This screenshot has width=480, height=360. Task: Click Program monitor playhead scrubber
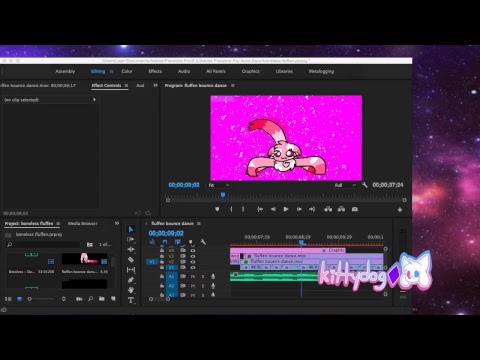223,195
